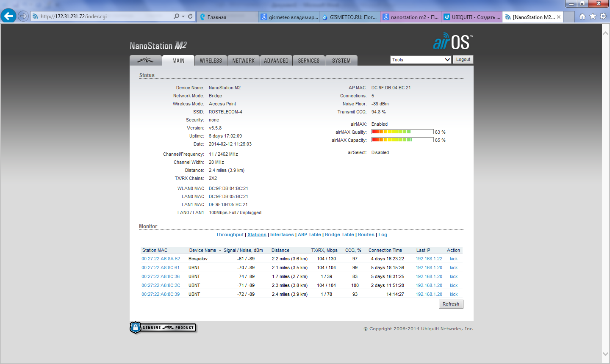This screenshot has width=610, height=364.
Task: Expand the Tools dropdown
Action: pyautogui.click(x=421, y=60)
